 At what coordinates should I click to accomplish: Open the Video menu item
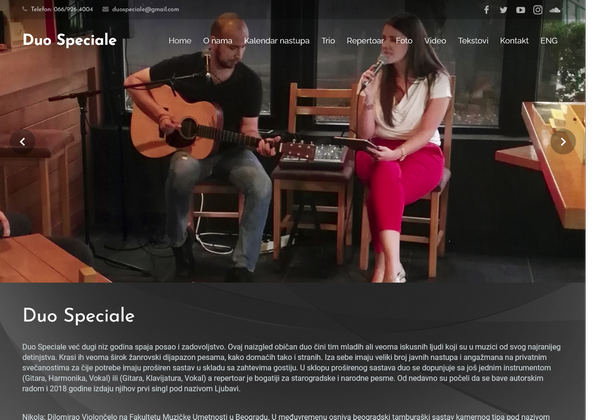tap(435, 41)
